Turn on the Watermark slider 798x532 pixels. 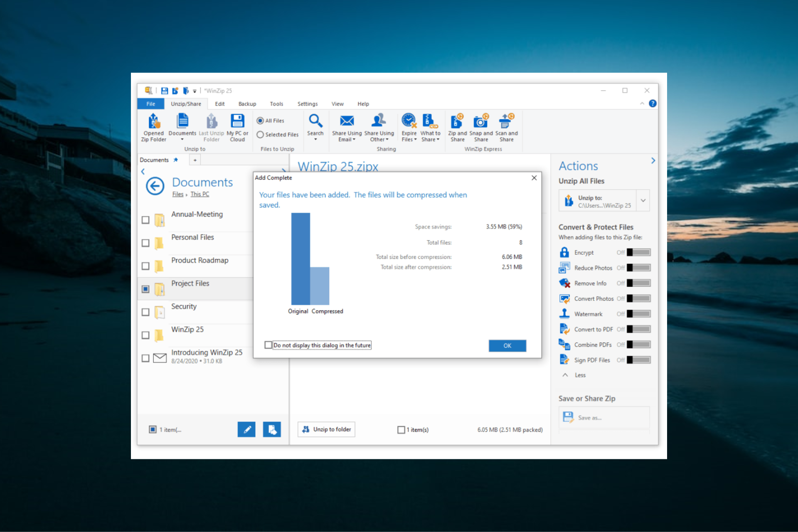tap(638, 313)
